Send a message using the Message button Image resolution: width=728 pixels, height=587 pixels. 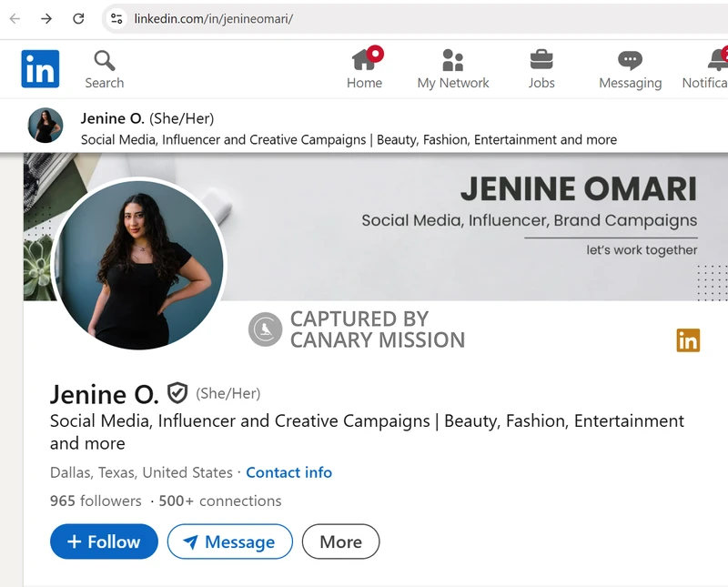pos(230,541)
